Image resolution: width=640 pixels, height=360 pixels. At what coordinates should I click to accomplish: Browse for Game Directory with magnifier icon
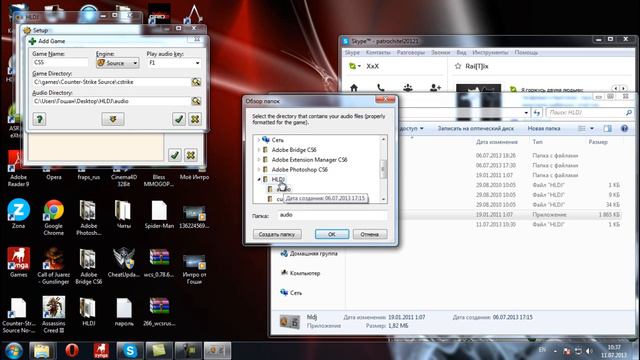pyautogui.click(x=196, y=82)
